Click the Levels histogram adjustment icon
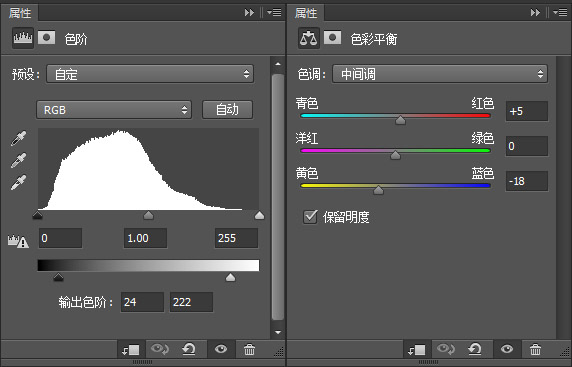 (x=23, y=38)
